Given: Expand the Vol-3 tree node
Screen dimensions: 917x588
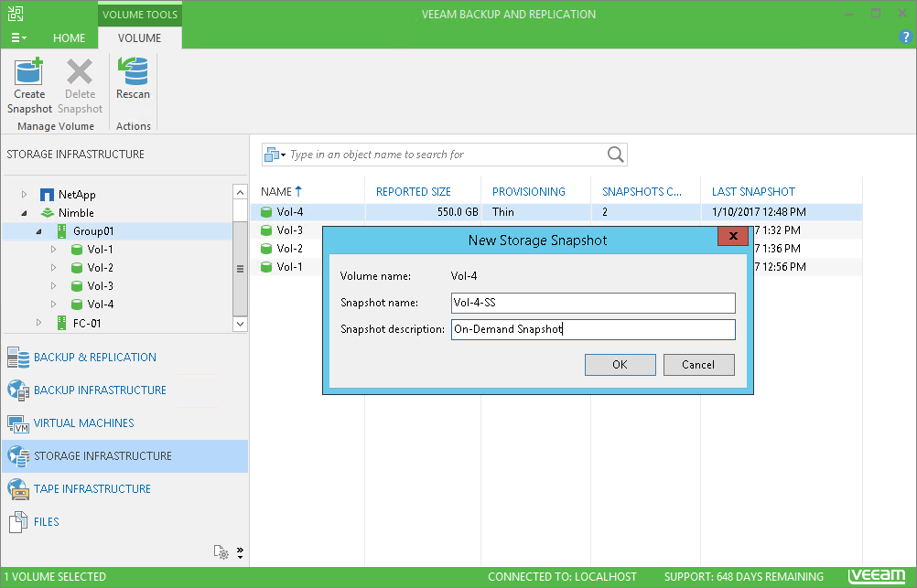Looking at the screenshot, I should click(53, 286).
